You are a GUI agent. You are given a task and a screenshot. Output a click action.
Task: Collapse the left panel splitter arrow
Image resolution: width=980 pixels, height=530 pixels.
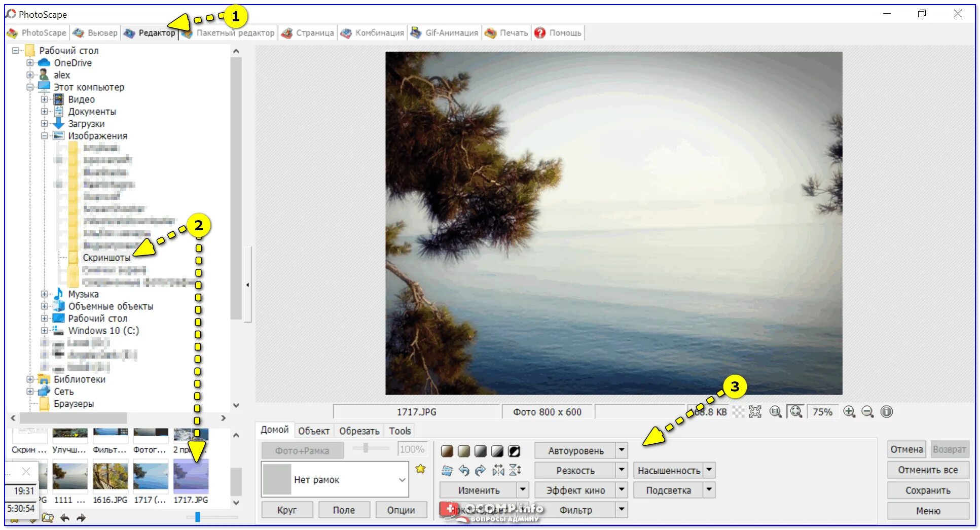pos(247,285)
